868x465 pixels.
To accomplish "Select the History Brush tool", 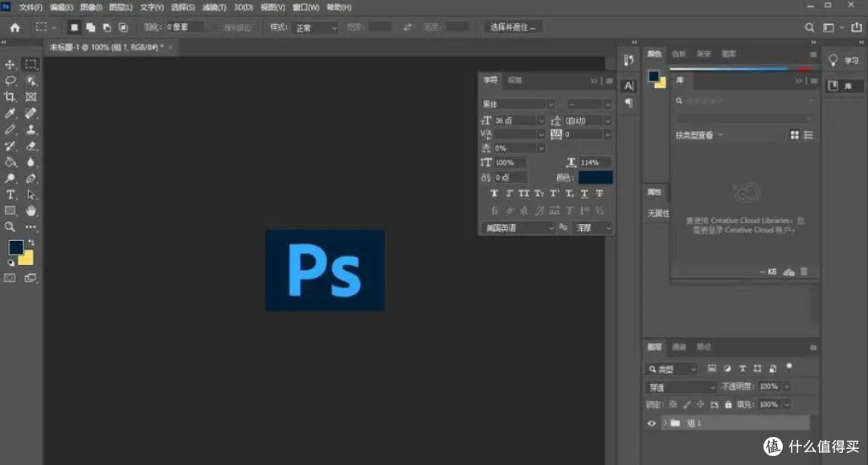I will 10,146.
